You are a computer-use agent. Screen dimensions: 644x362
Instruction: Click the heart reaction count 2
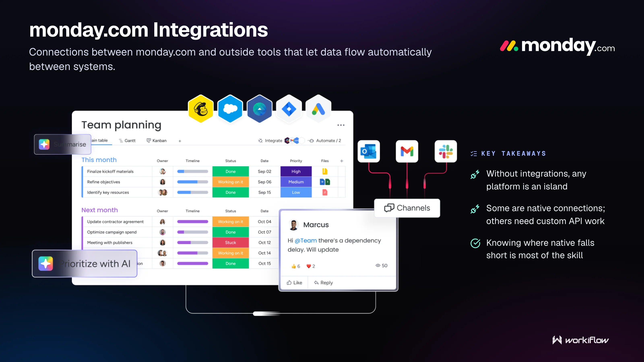click(311, 266)
